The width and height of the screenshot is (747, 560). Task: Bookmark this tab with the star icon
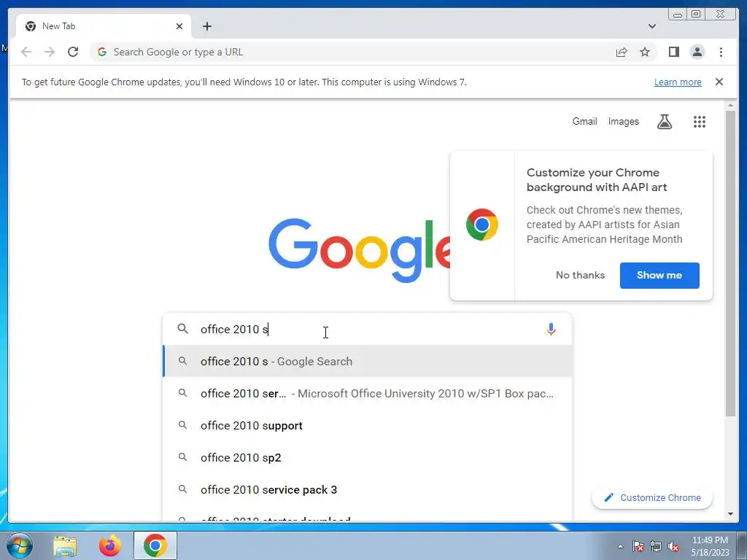(645, 52)
